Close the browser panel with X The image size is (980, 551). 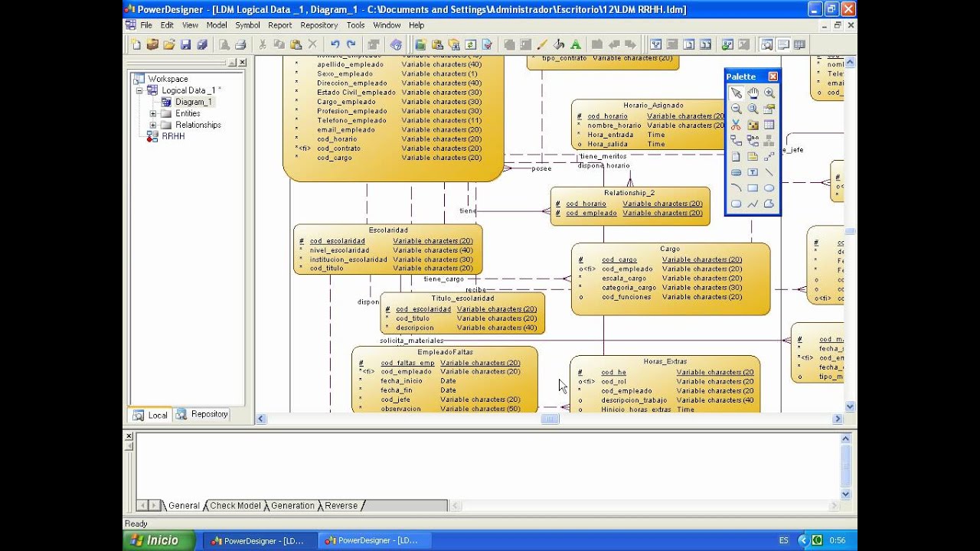(x=243, y=63)
